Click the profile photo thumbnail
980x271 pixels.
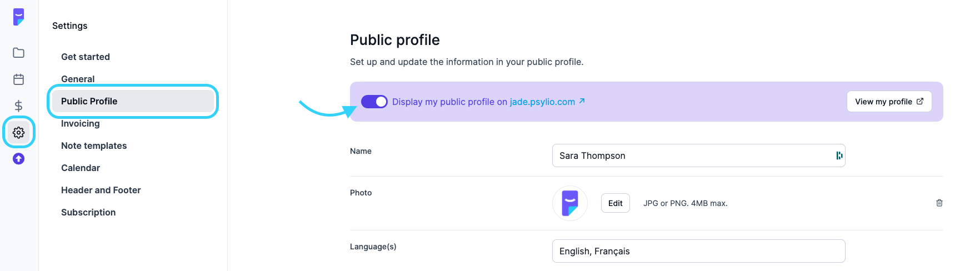[570, 203]
